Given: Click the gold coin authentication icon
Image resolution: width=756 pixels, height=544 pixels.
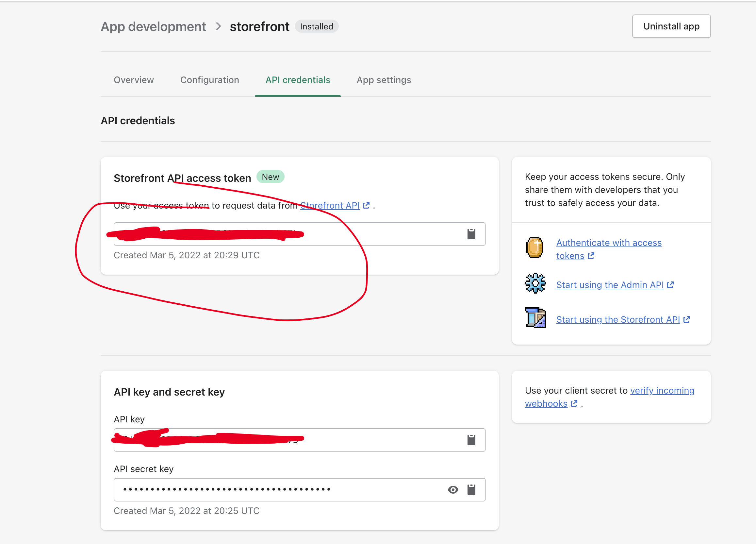Looking at the screenshot, I should pyautogui.click(x=535, y=247).
